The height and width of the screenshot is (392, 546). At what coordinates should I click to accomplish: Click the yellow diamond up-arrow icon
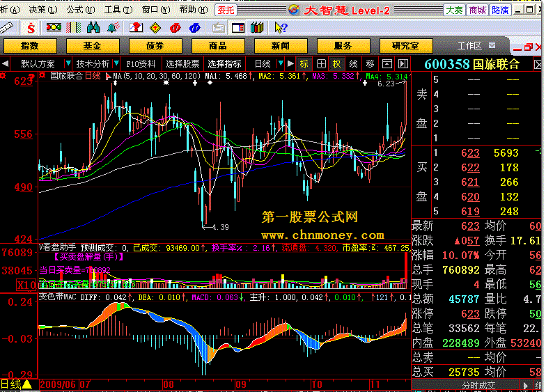tap(155, 28)
